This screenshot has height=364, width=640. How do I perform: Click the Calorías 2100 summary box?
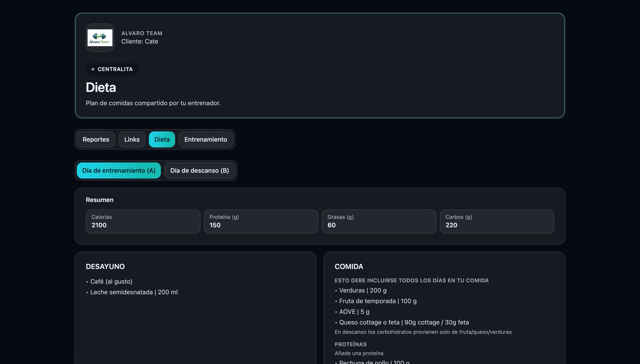point(143,221)
